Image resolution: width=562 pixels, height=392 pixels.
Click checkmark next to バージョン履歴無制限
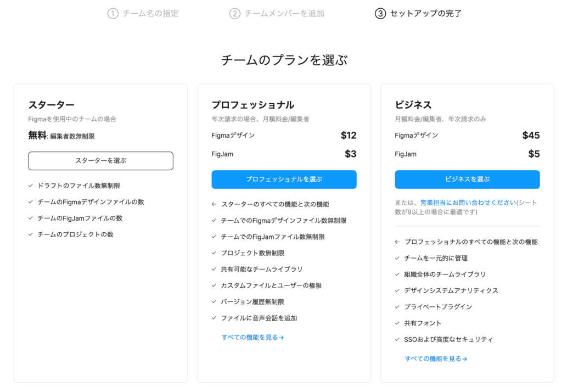(x=214, y=302)
